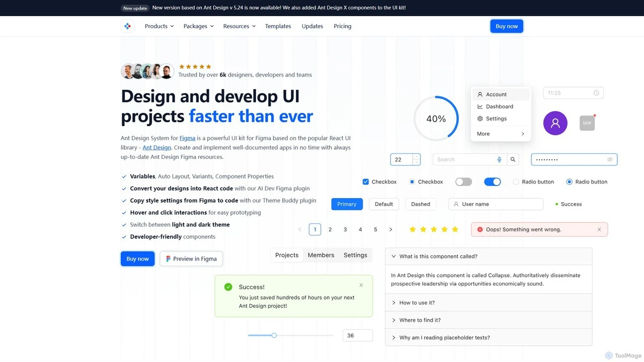Select page 5 in pagination
Screen dimensions: 644x362
click(375, 229)
